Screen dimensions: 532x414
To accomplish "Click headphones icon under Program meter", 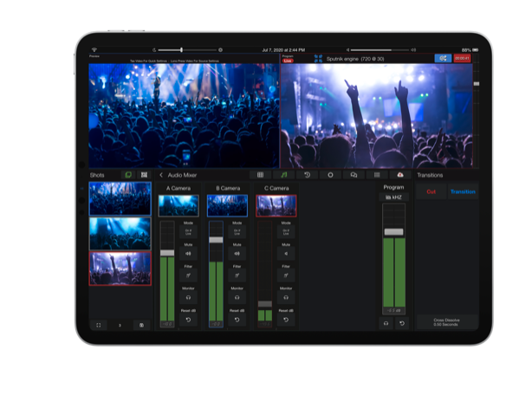I will click(386, 322).
